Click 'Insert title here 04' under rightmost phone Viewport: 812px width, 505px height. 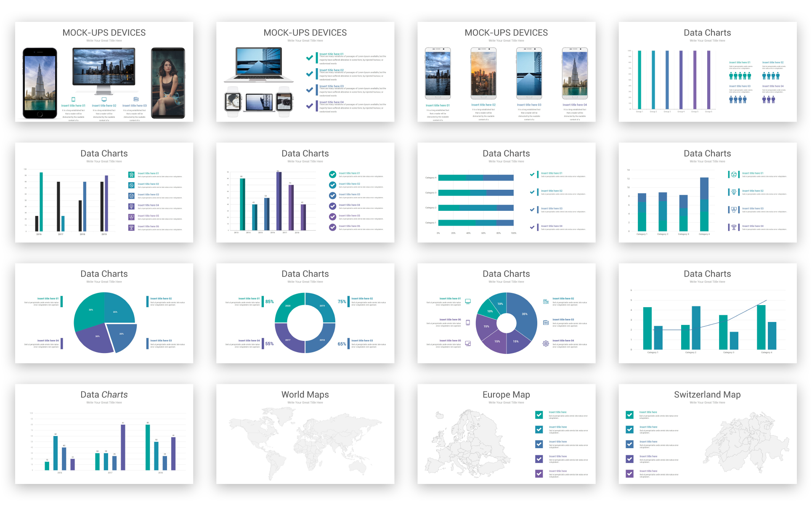(x=574, y=105)
